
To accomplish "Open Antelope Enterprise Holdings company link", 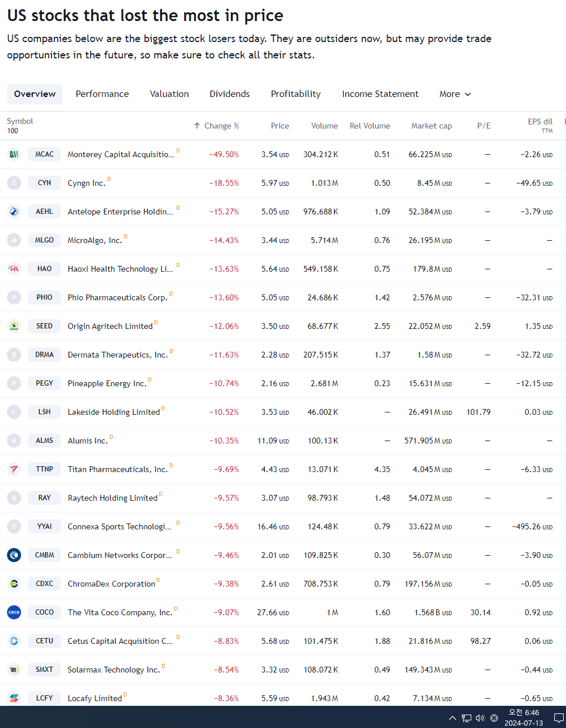I will pos(120,212).
